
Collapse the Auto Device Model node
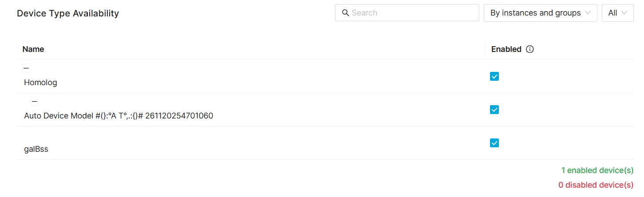pos(35,102)
